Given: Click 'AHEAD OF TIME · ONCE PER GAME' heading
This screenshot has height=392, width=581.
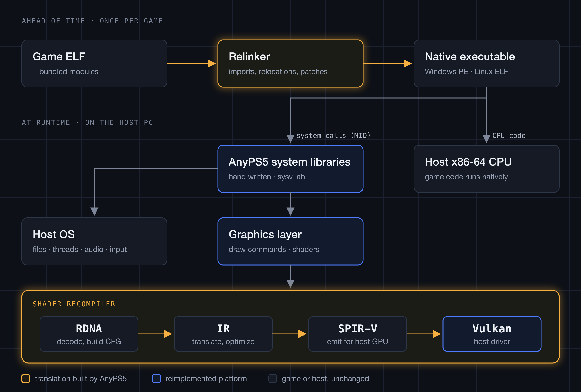Looking at the screenshot, I should coord(92,21).
